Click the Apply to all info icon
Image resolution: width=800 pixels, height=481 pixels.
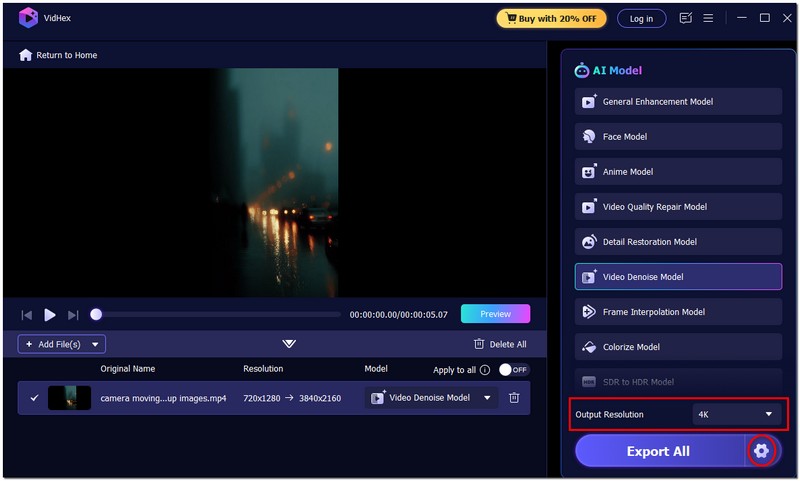point(485,370)
